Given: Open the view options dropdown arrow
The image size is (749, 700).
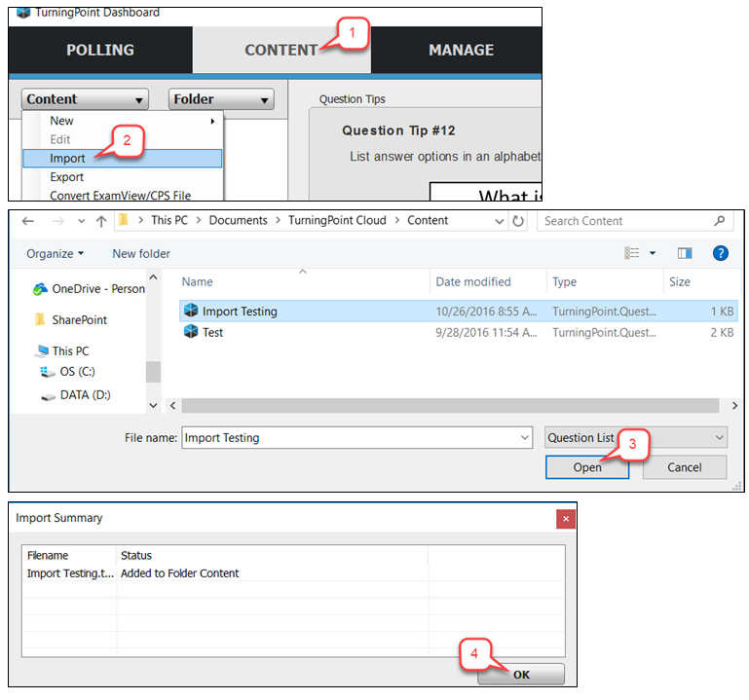Looking at the screenshot, I should (653, 253).
